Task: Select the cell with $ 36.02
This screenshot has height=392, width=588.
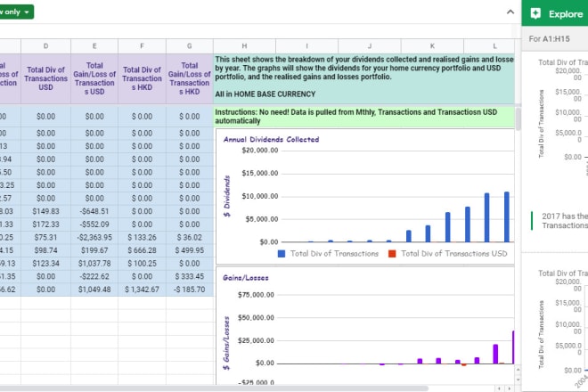Action: (190, 238)
